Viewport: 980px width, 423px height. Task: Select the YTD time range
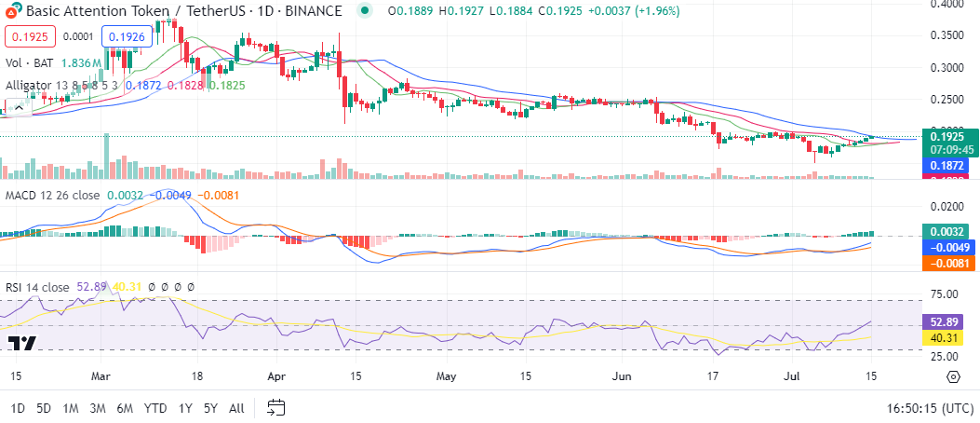point(155,409)
